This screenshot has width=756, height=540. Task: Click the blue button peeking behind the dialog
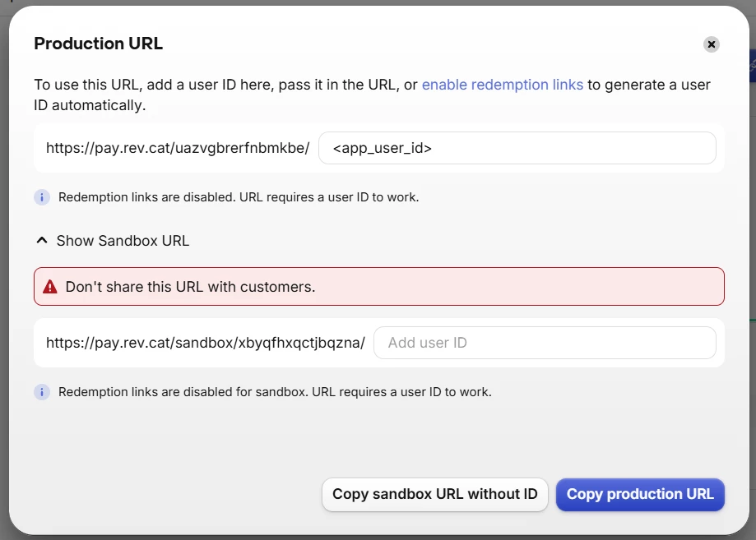[752, 66]
